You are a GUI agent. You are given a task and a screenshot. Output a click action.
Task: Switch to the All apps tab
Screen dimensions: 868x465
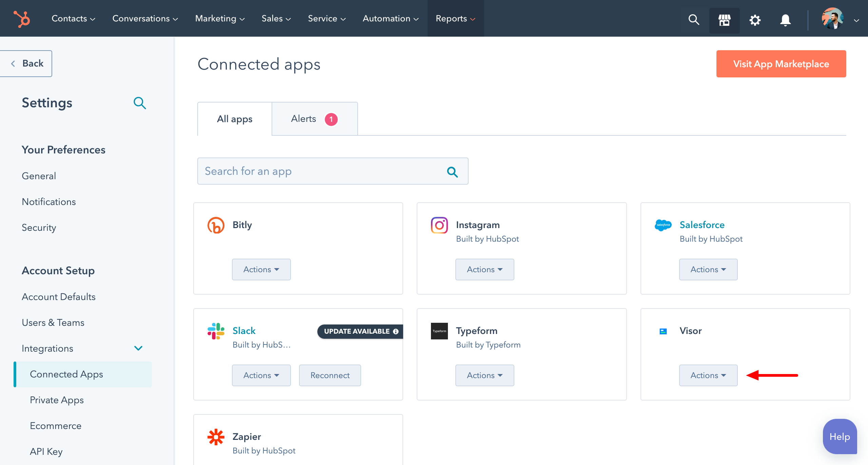point(235,119)
